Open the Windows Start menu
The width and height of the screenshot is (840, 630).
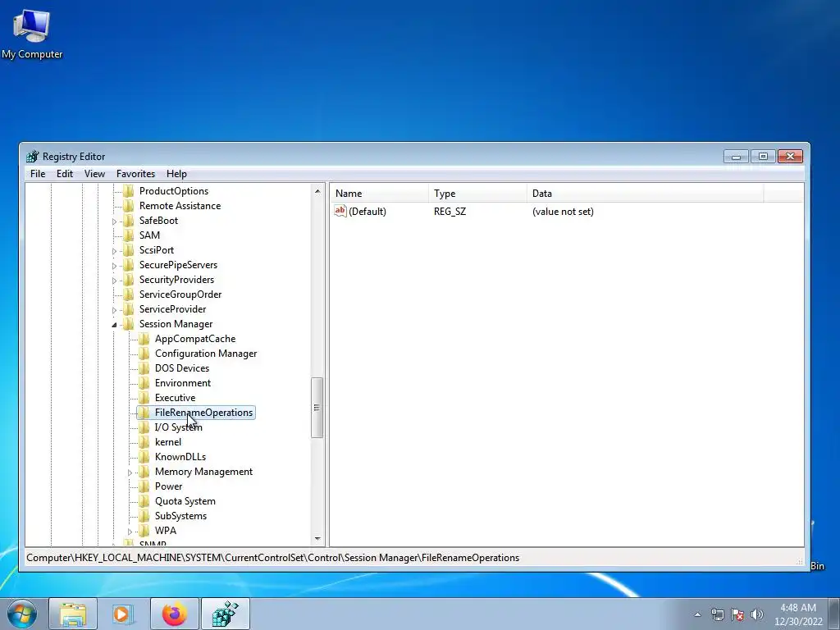22,614
